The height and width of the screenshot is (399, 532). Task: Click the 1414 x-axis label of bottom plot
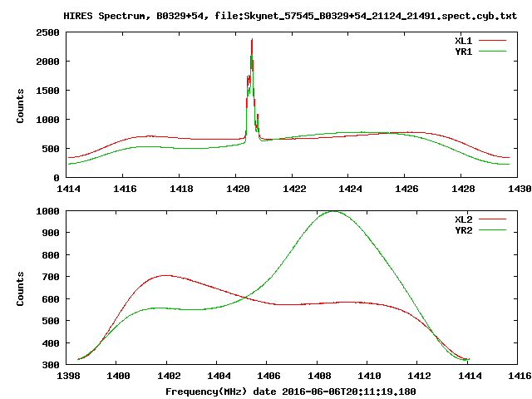pos(470,376)
